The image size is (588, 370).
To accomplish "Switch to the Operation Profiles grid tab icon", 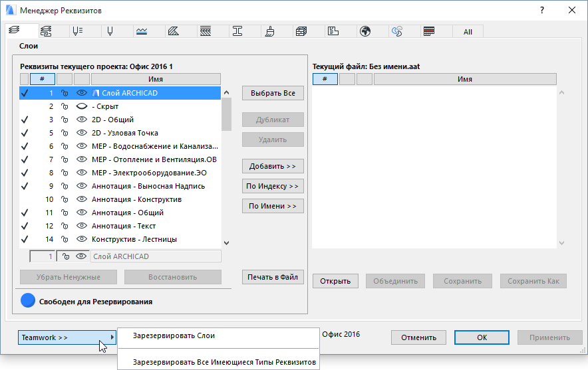I will tap(429, 31).
